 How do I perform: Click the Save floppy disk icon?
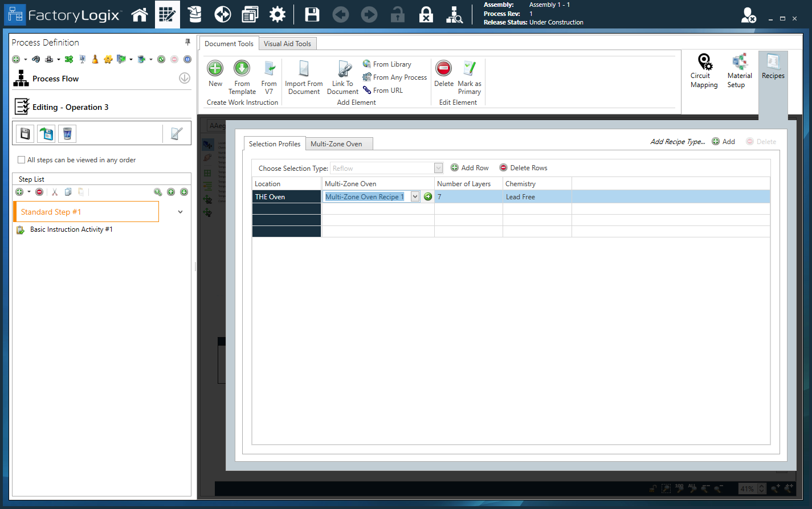click(x=312, y=15)
